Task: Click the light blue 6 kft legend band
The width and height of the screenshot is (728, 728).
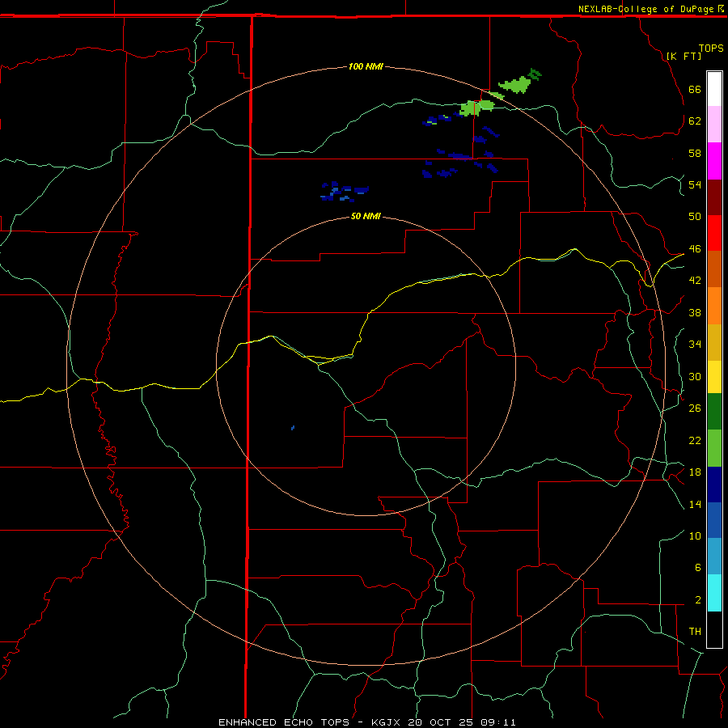Action: tap(714, 557)
